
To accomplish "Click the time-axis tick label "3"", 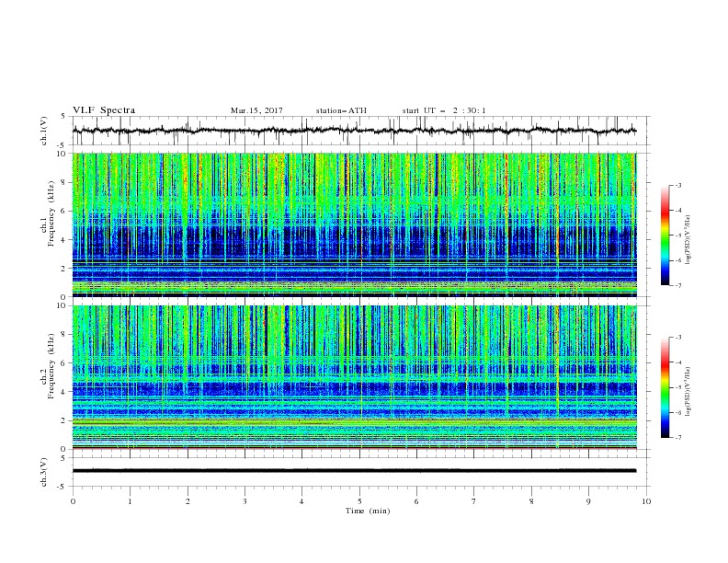I will [x=245, y=501].
